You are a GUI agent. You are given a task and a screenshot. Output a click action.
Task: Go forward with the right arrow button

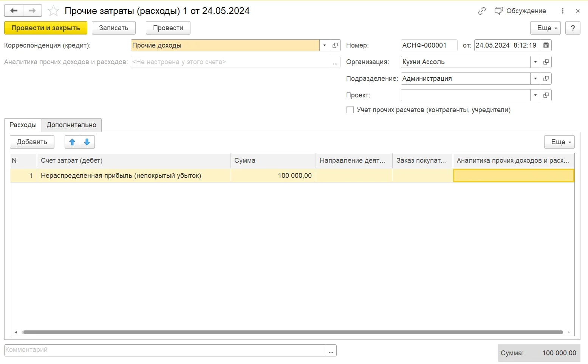(x=32, y=11)
